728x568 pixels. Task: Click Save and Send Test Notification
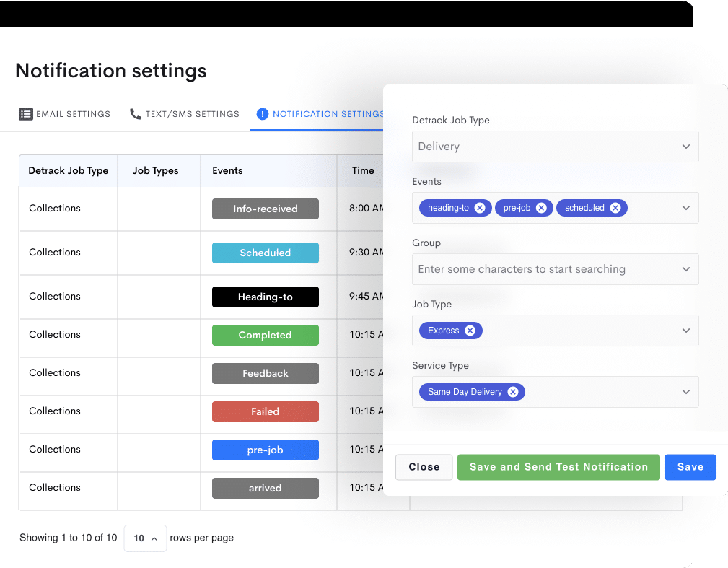point(558,467)
